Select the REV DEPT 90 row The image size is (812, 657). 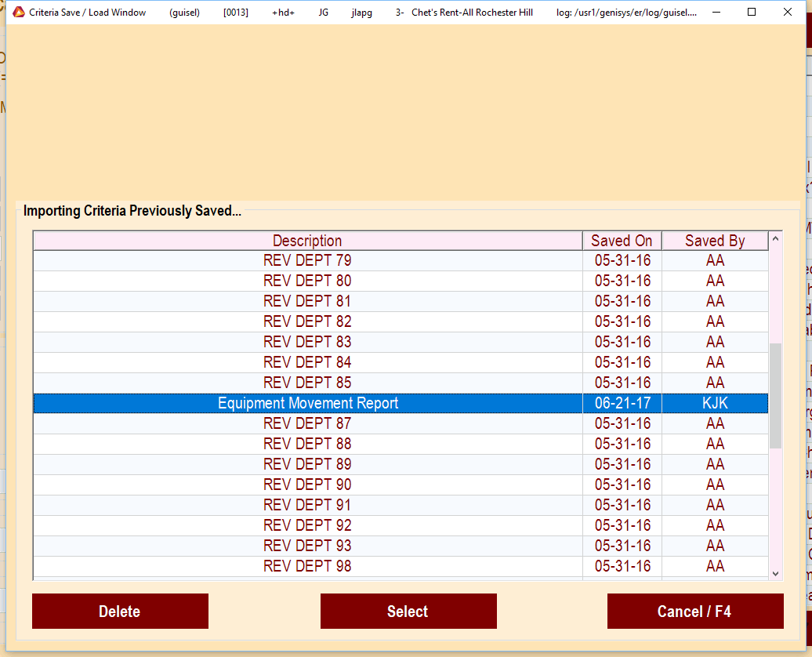coord(401,485)
